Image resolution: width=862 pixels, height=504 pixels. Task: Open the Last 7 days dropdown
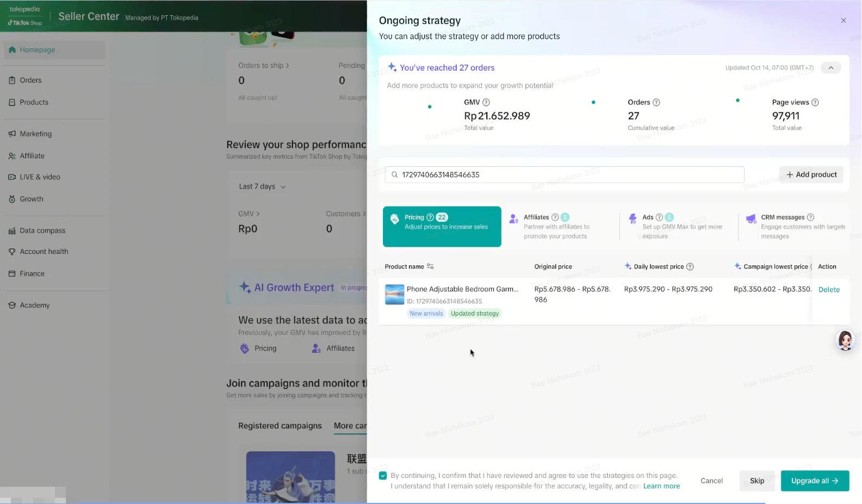262,186
